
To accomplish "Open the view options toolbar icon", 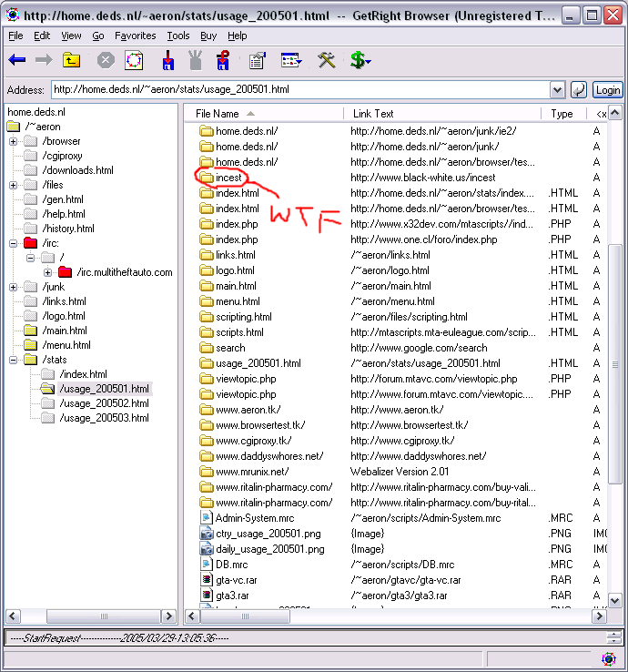I will click(x=291, y=60).
